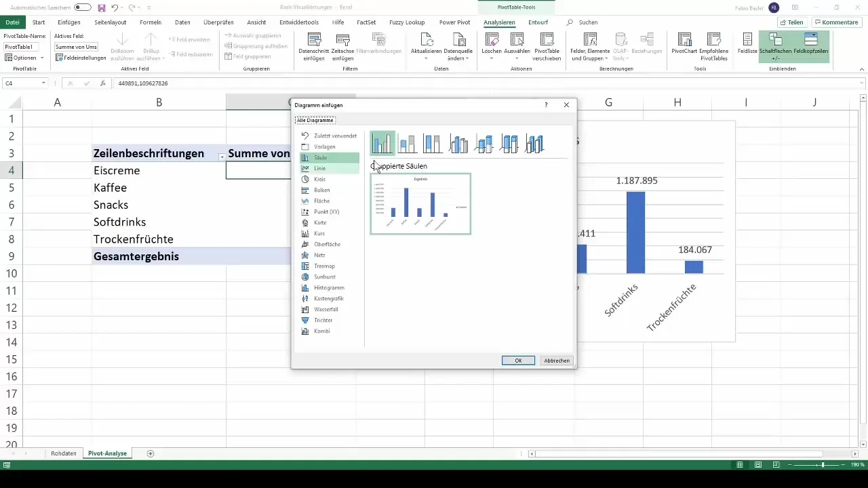Select Punkt (XY) chart type
The height and width of the screenshot is (488, 868).
pyautogui.click(x=329, y=211)
